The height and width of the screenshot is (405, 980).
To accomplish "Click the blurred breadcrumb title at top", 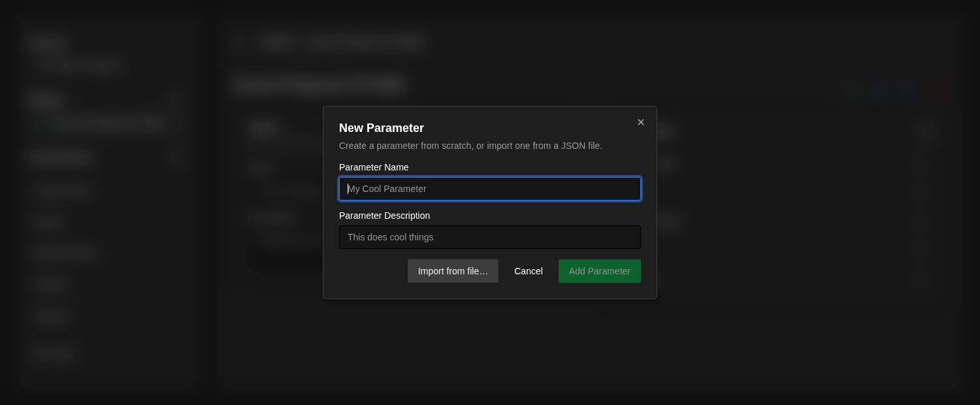I will coord(342,42).
